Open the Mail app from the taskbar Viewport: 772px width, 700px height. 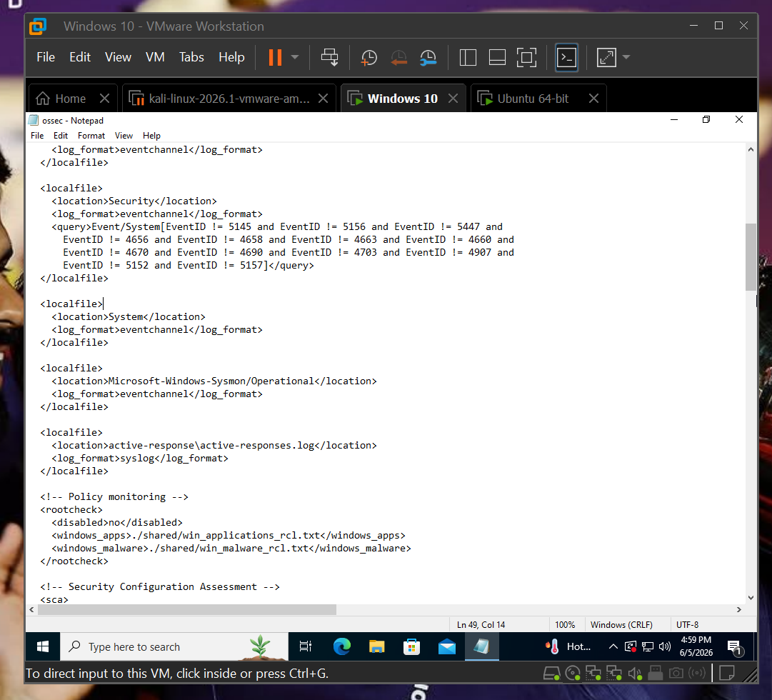447,646
